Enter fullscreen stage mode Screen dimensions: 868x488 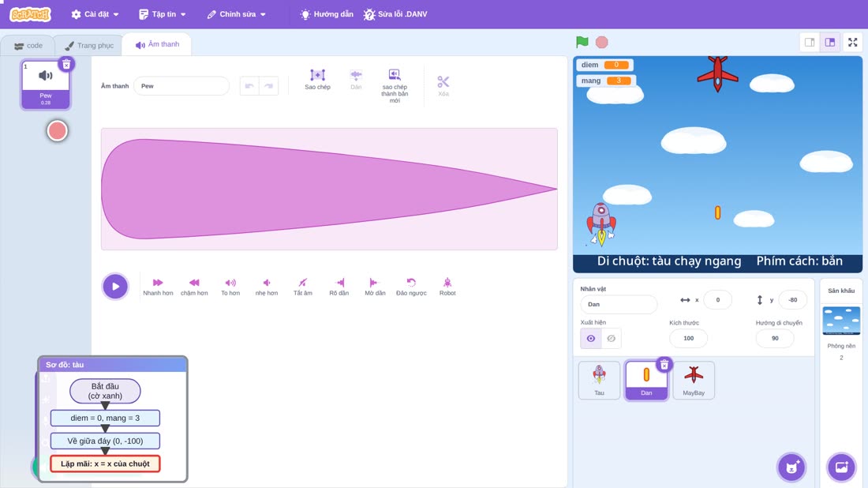852,42
